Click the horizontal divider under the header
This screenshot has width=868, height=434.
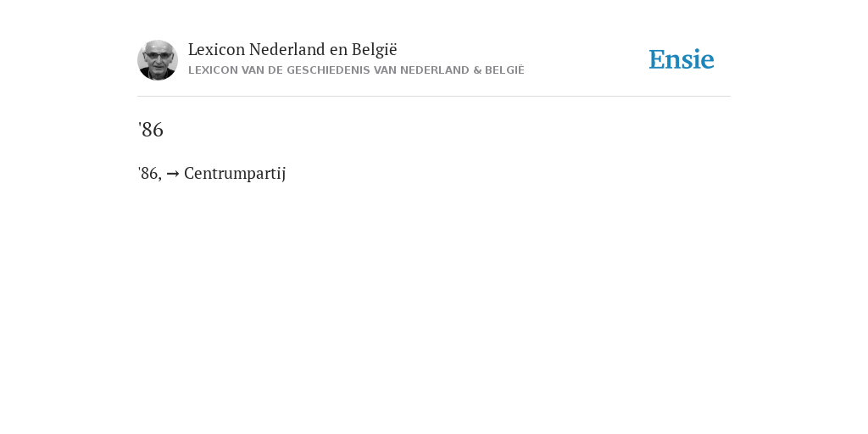click(x=434, y=97)
